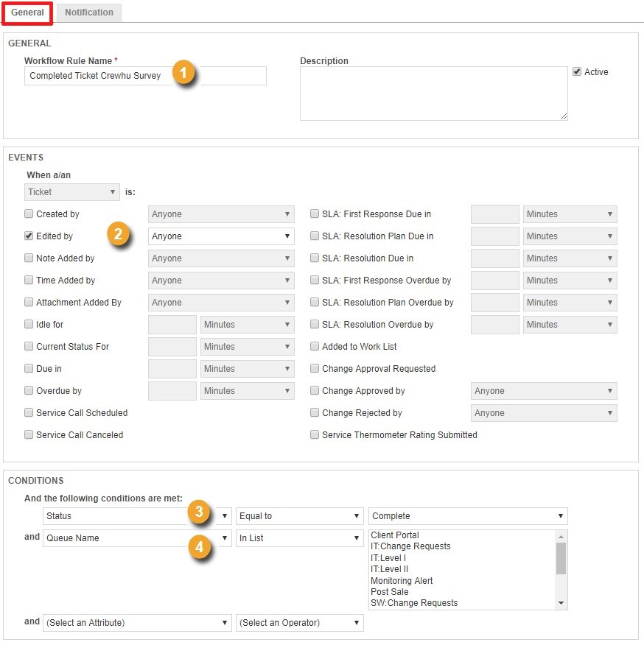Screen dimensions: 644x645
Task: Open the Ticket entity dropdown
Action: pos(72,192)
